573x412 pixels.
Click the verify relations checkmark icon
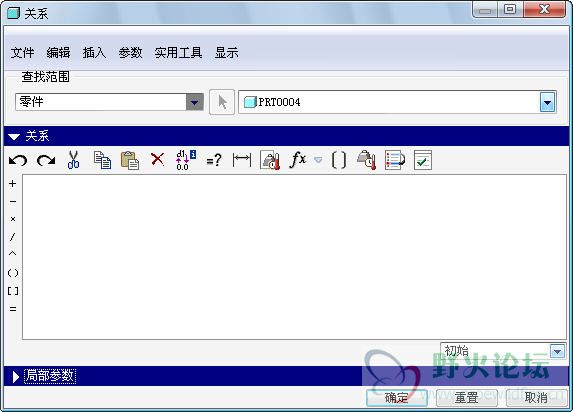pos(423,160)
